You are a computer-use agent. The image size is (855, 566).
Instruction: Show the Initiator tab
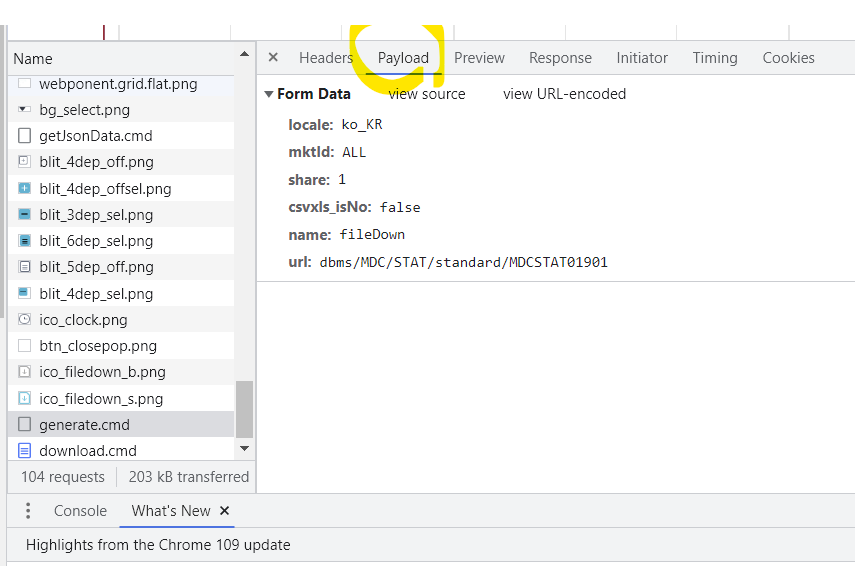[642, 58]
